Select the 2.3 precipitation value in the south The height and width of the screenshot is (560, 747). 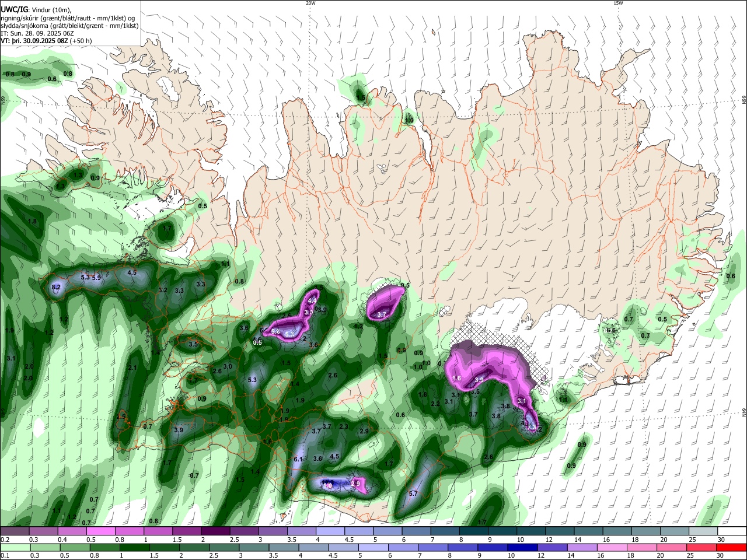(x=344, y=426)
